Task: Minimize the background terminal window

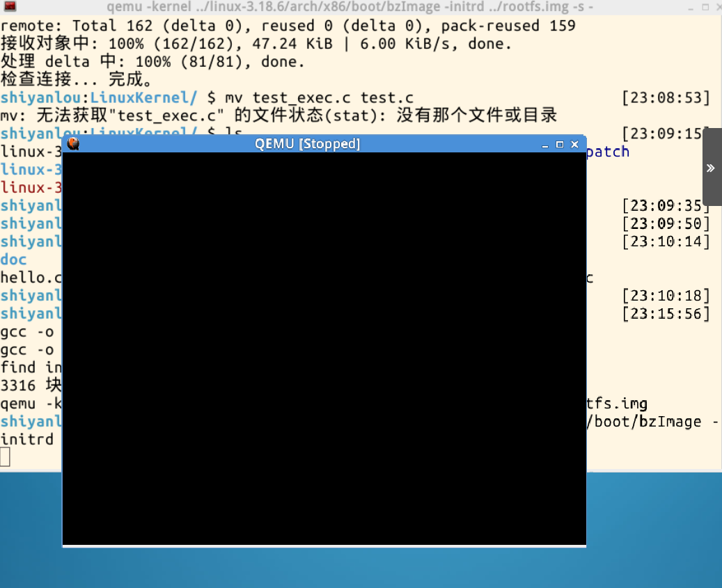Action: pyautogui.click(x=691, y=8)
